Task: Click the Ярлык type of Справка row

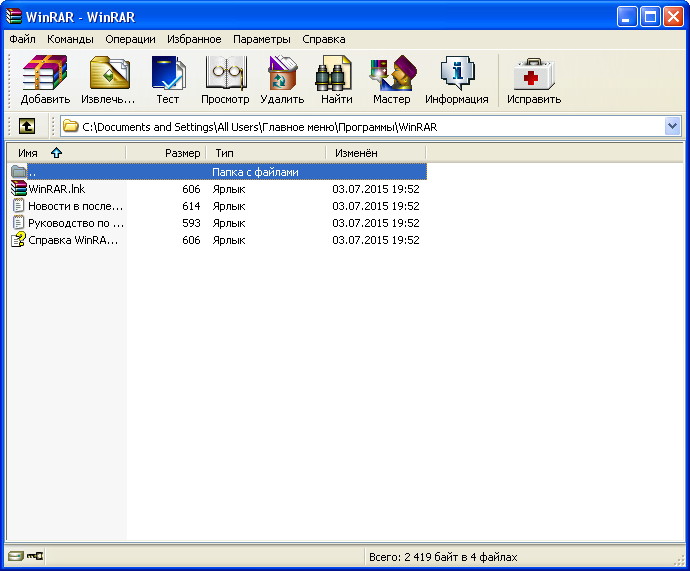Action: (229, 240)
